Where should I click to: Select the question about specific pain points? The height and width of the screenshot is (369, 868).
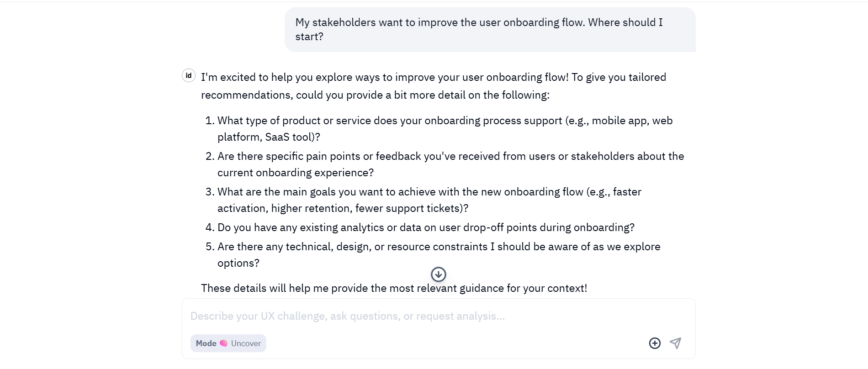pyautogui.click(x=450, y=164)
